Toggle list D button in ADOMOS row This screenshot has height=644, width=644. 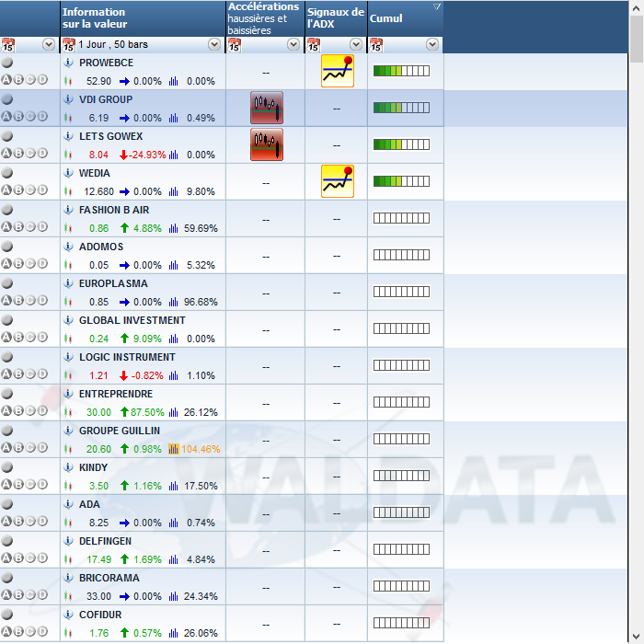42,264
